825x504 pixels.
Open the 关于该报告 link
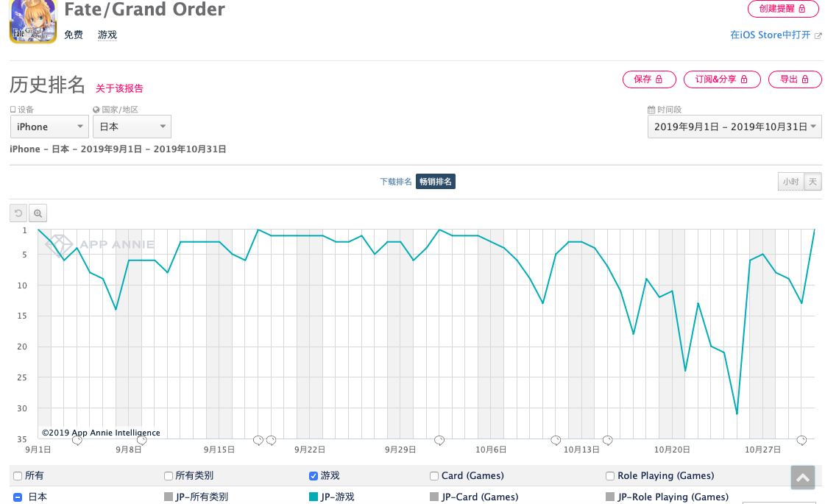tap(119, 88)
